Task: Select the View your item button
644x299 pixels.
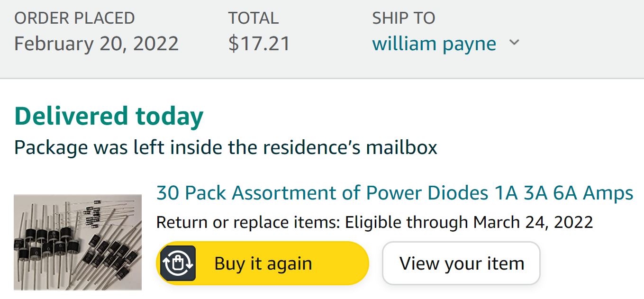Action: (x=461, y=263)
